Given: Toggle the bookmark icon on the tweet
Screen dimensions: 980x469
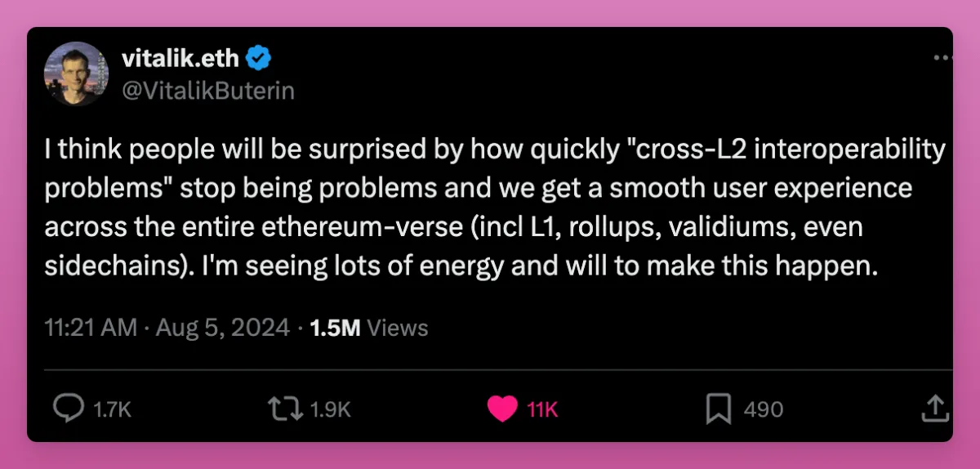Looking at the screenshot, I should 718,409.
